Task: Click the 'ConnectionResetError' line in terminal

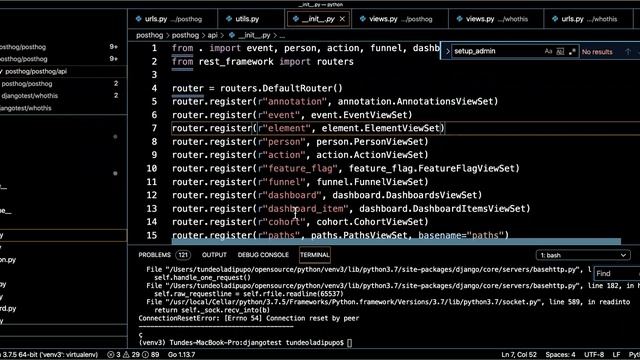Action: click(249, 318)
